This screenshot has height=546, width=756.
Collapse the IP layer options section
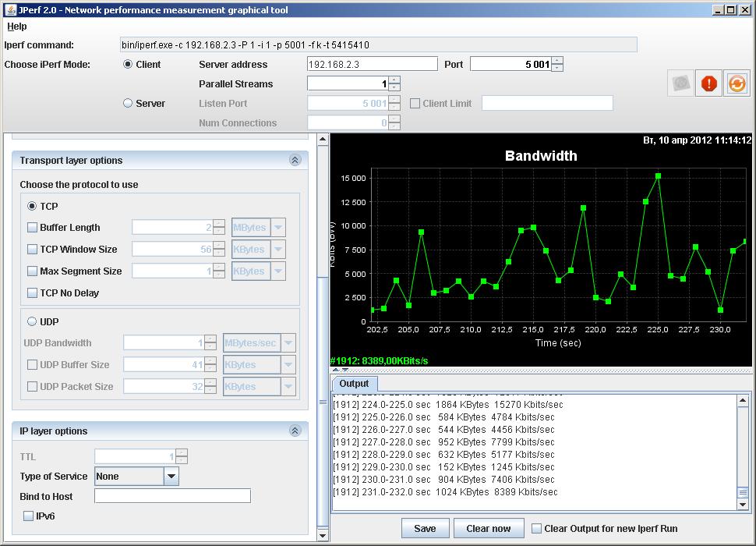coord(295,431)
